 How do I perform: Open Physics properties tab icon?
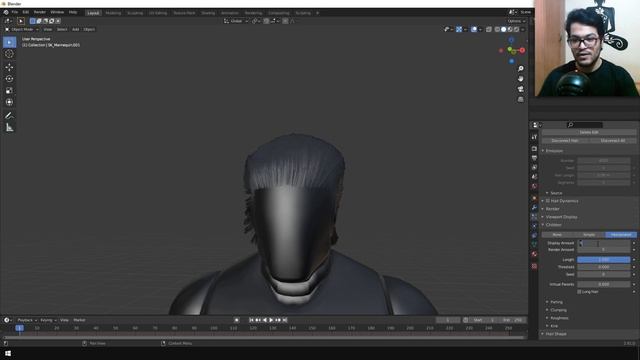tap(534, 226)
